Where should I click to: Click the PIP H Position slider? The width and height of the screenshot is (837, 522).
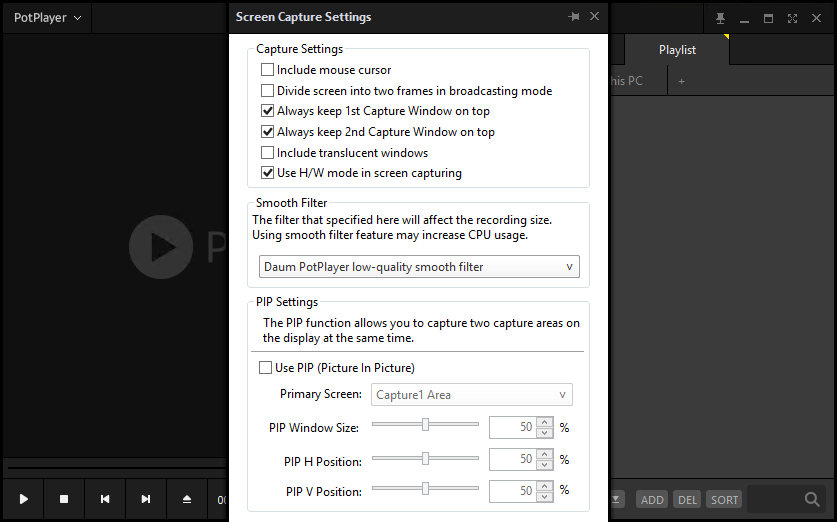point(425,458)
